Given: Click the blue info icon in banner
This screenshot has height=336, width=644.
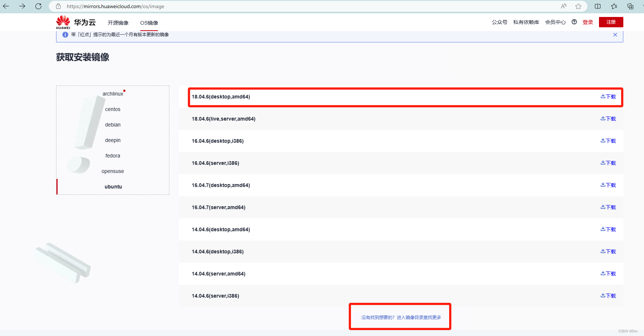Looking at the screenshot, I should 65,35.
